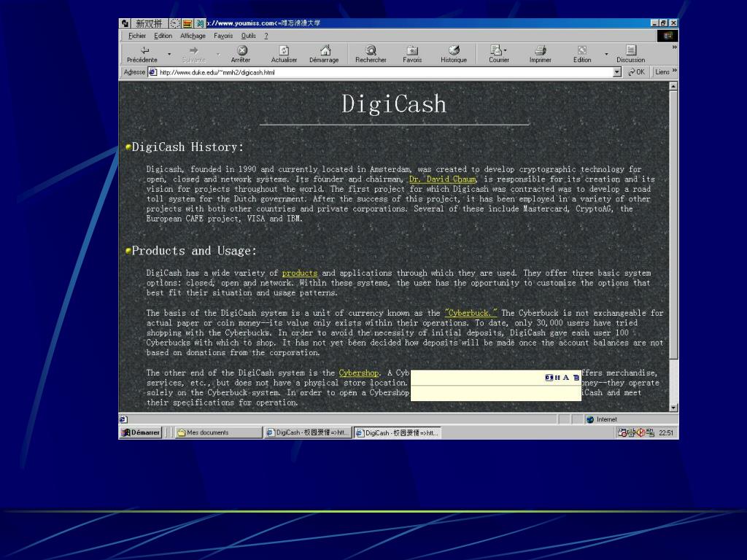This screenshot has height=560, width=747.
Task: Select the second DigiCash taskbar window
Action: click(397, 432)
